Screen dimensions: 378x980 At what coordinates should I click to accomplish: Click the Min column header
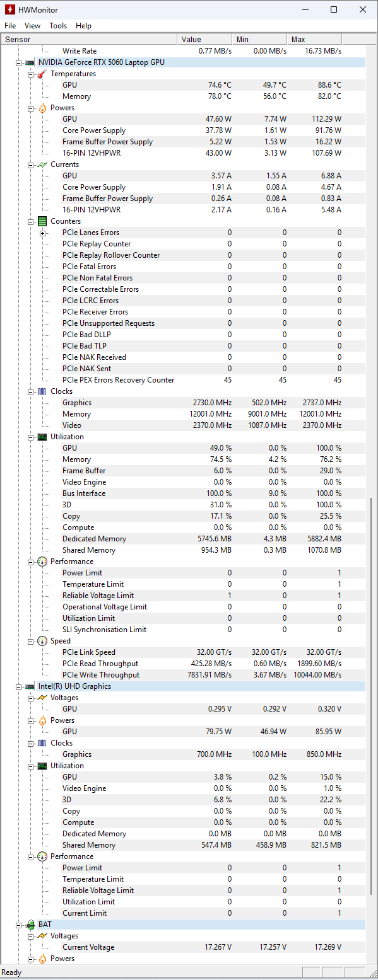[259, 39]
